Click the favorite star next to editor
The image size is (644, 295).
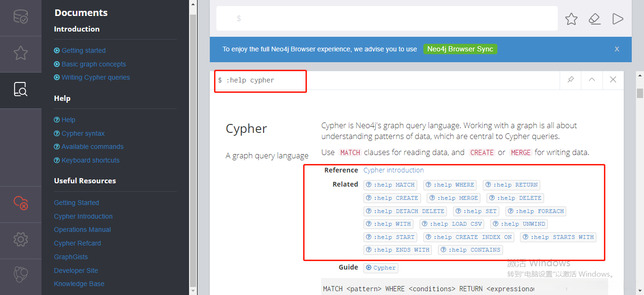point(571,19)
